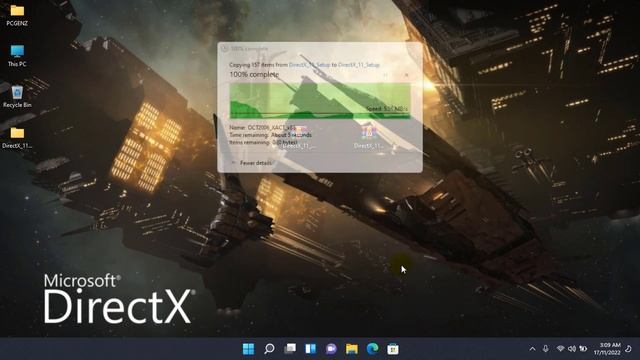Launch the Chat app from the taskbar

click(x=331, y=349)
